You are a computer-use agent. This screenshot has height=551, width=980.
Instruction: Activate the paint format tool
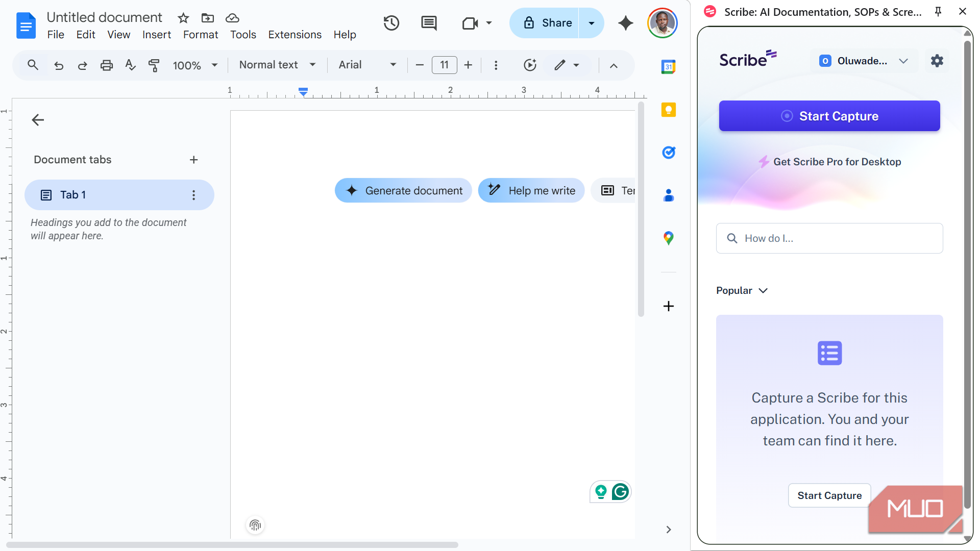pos(154,65)
